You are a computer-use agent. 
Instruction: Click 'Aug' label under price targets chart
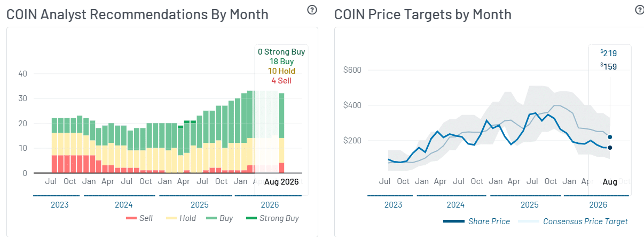click(610, 182)
